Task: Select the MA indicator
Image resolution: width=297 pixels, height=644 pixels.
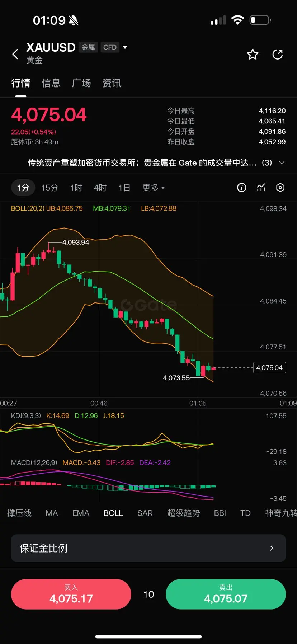Action: click(52, 513)
